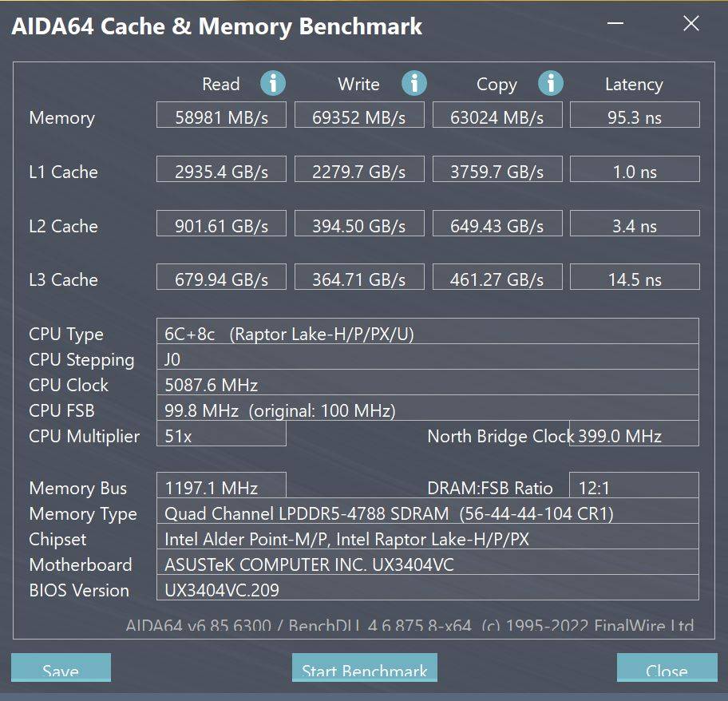Click the Close button at bottom
728x701 pixels.
667,669
